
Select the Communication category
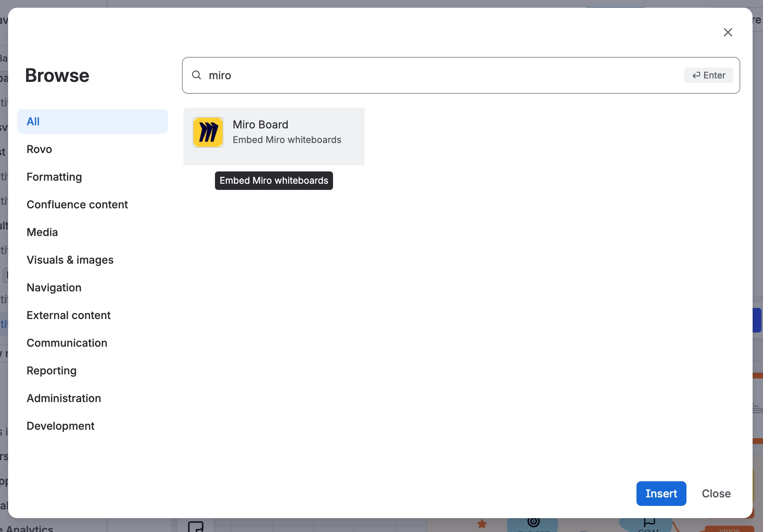tap(93, 343)
